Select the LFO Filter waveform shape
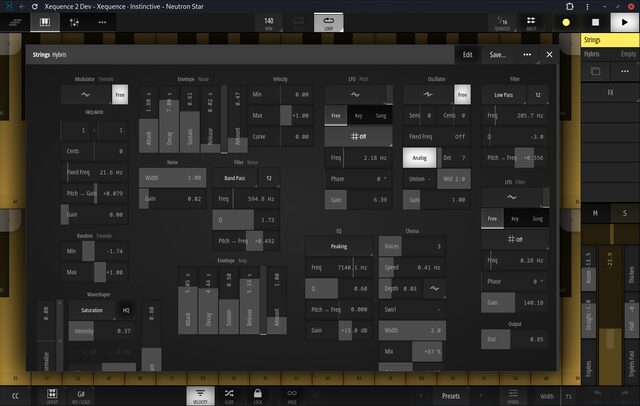The image size is (640, 406). (x=512, y=197)
